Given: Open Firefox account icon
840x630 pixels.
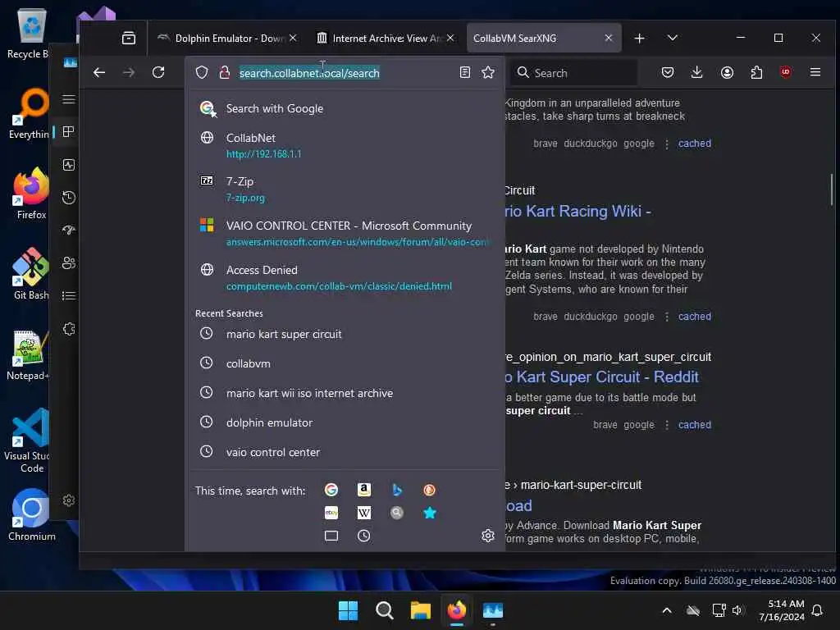Looking at the screenshot, I should [x=727, y=72].
